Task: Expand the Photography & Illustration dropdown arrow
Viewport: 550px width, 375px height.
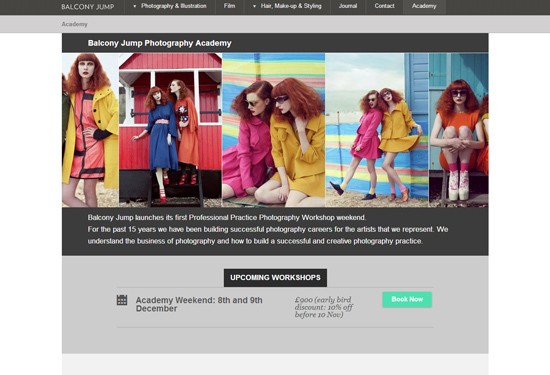Action: point(135,6)
